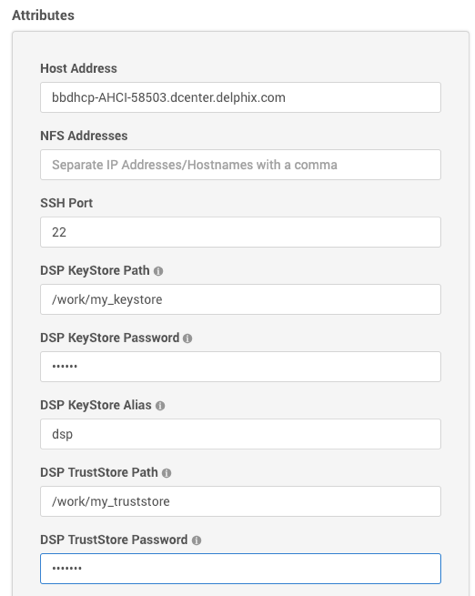Focus the Host Address input field
Image resolution: width=475 pixels, height=596 pixels.
tap(241, 97)
